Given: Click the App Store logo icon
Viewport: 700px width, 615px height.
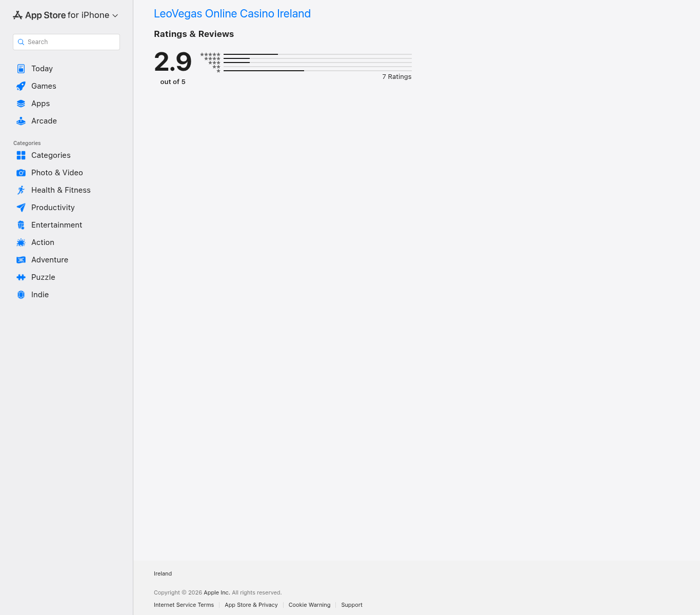Looking at the screenshot, I should coord(17,15).
